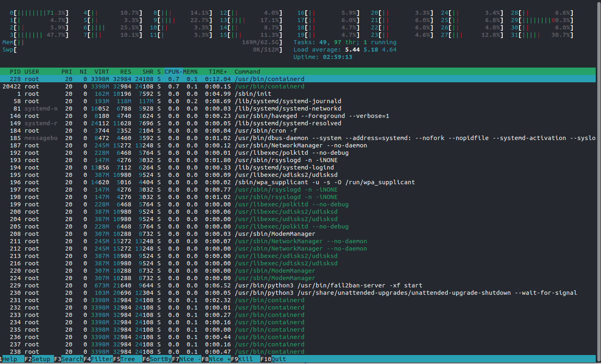601x364 pixels.
Task: Select the systemd-logind process row
Action: [x=298, y=167]
